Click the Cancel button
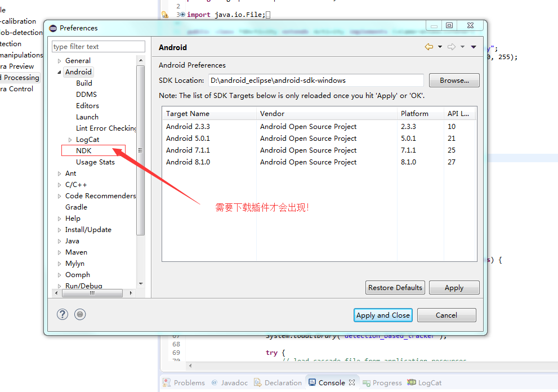 point(447,315)
